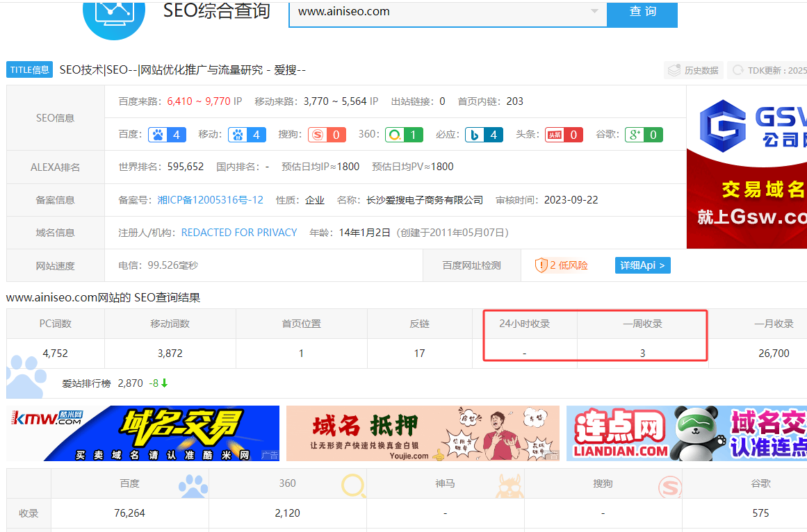Click the 360 weight badge icon

404,135
